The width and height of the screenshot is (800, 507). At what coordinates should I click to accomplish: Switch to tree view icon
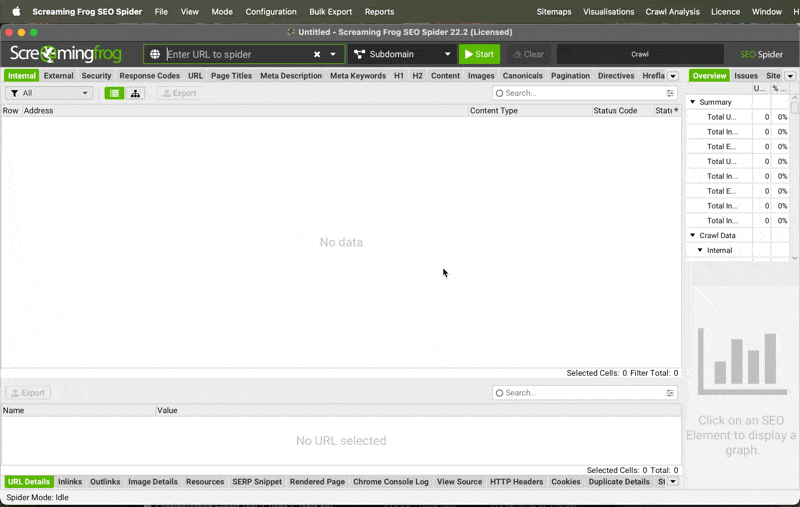point(135,93)
